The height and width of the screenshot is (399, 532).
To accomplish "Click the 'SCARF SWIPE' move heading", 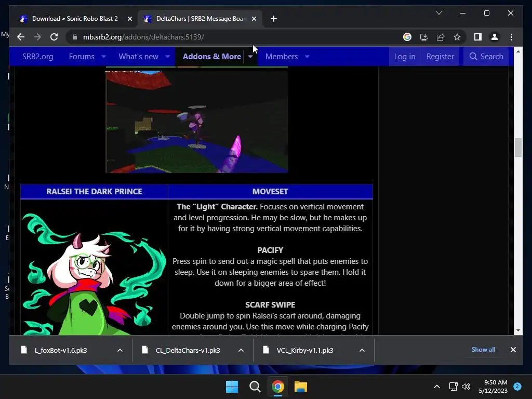I will pyautogui.click(x=270, y=304).
